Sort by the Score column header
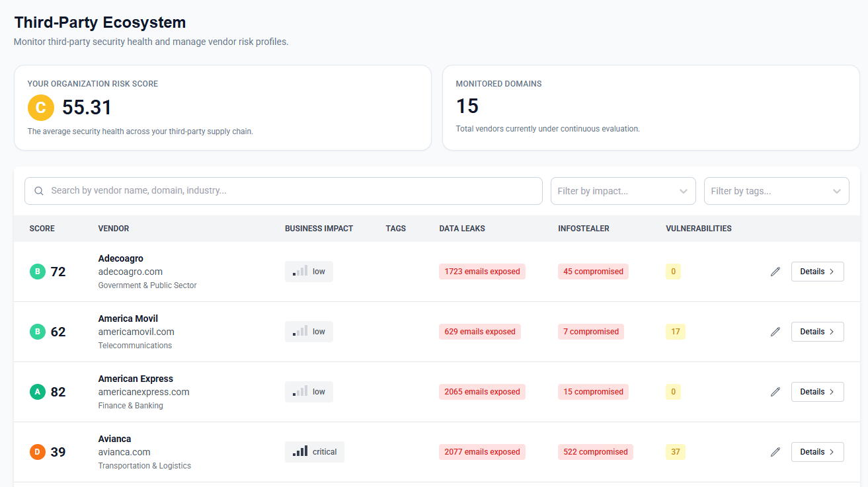 click(42, 229)
